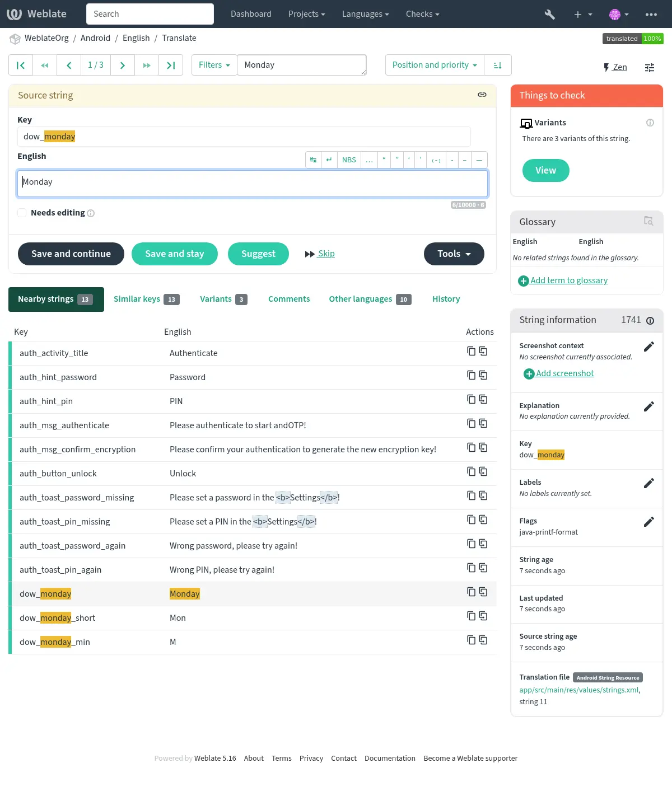Go to the first string in navigation
672x791 pixels.
[x=21, y=65]
